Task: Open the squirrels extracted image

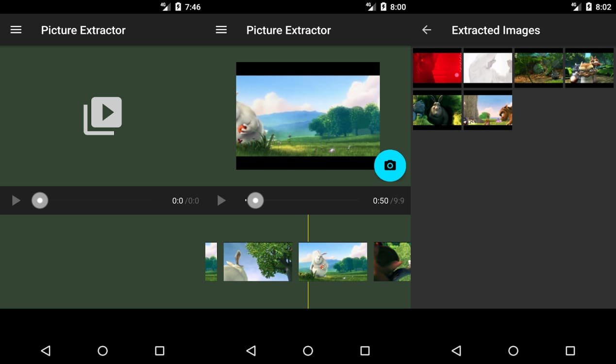Action: 589,68
